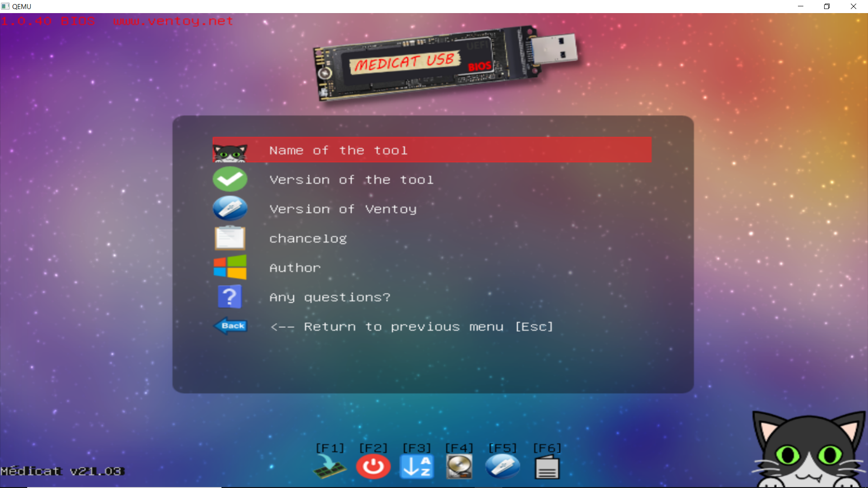This screenshot has width=868, height=488.
Task: Restore down the QEMU window
Action: (x=827, y=6)
